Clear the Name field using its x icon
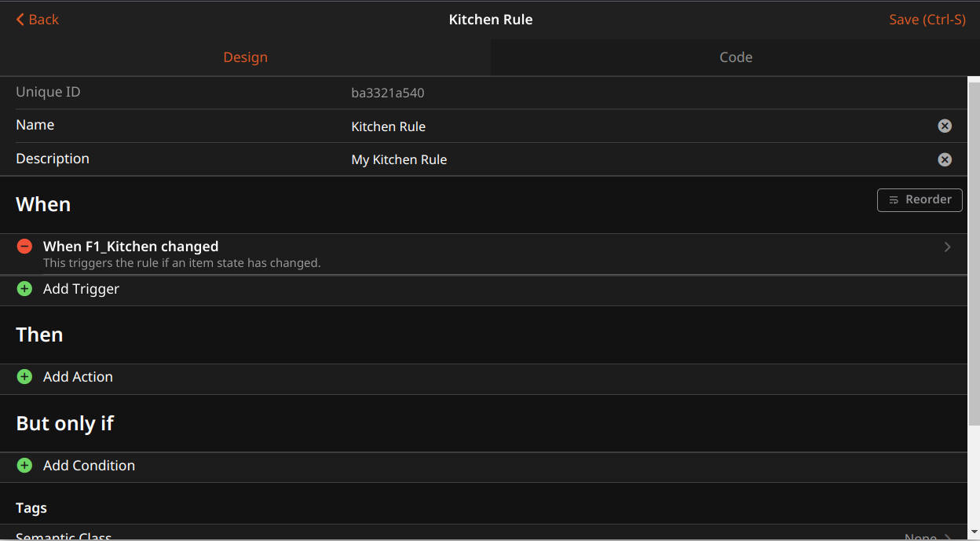The image size is (980, 541). coord(945,126)
